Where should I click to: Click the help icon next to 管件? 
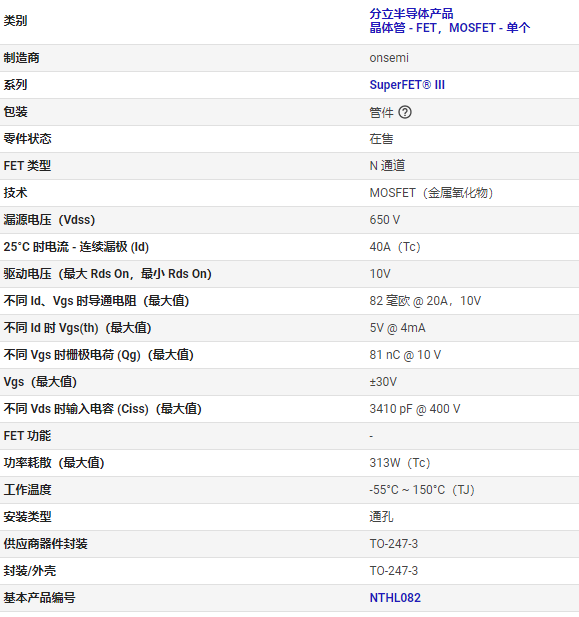click(405, 112)
